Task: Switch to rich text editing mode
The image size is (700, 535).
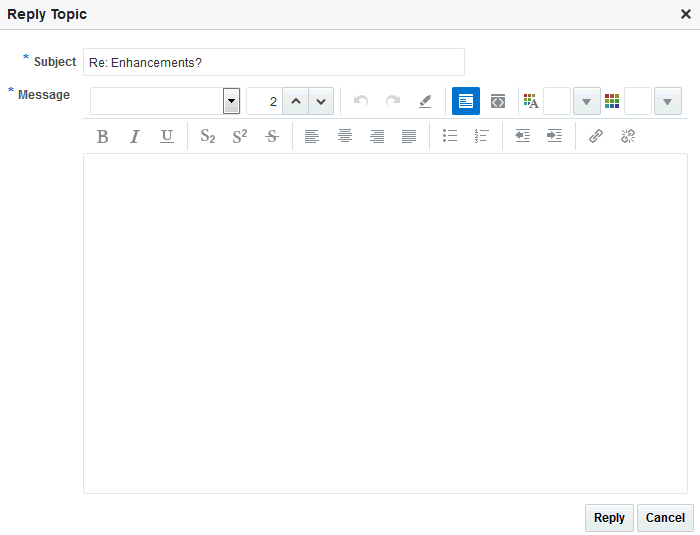Action: [x=466, y=101]
